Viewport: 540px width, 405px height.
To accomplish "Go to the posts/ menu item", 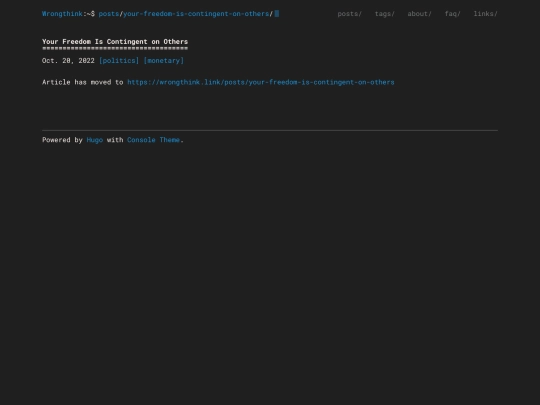I will coord(350,14).
